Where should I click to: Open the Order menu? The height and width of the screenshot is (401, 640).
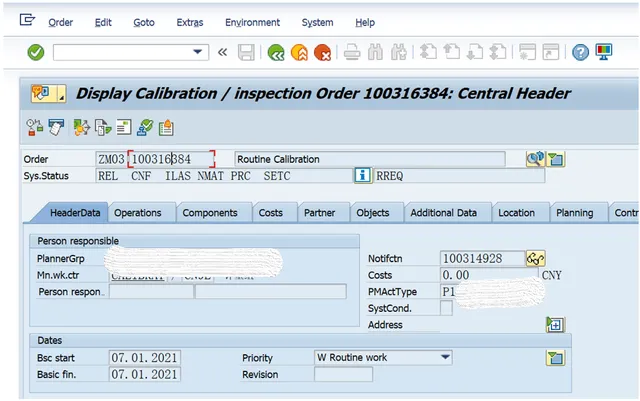pos(60,22)
